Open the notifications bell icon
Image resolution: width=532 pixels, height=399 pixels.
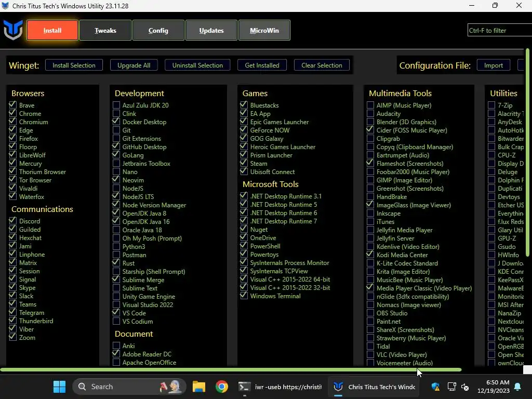tap(518, 387)
